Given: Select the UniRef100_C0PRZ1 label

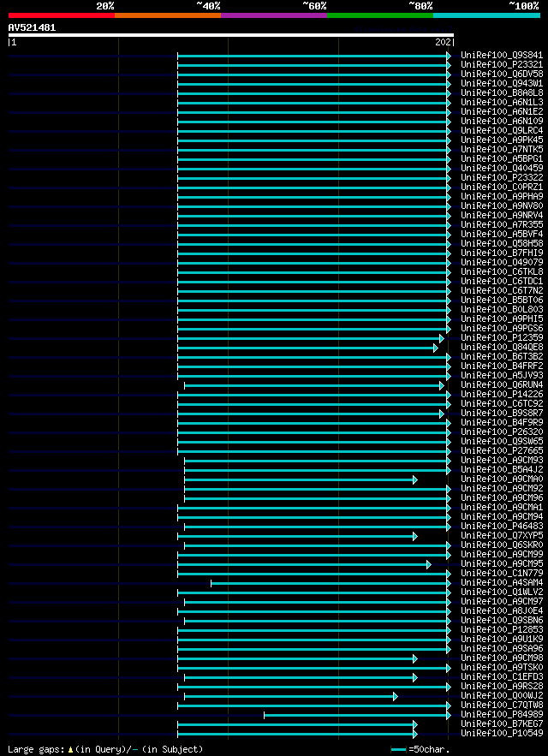Looking at the screenshot, I should pos(502,187).
